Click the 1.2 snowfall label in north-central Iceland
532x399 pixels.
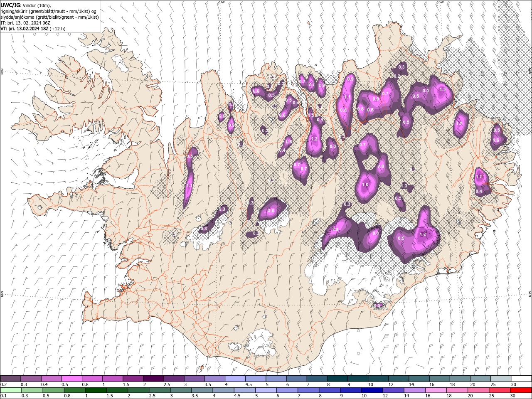pos(314,139)
